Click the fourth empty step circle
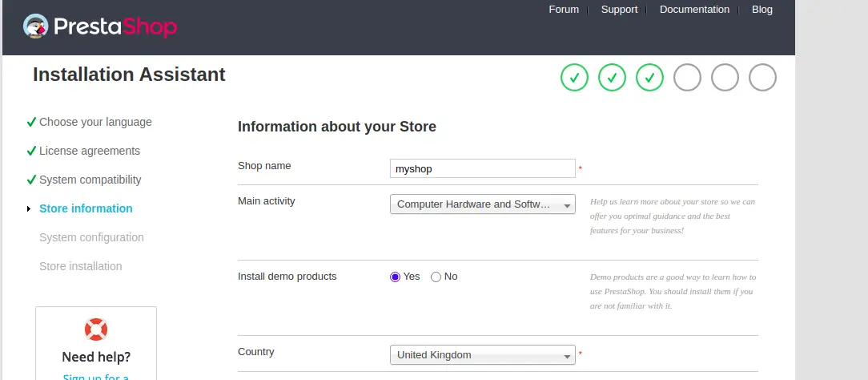The width and height of the screenshot is (868, 380). 687,78
